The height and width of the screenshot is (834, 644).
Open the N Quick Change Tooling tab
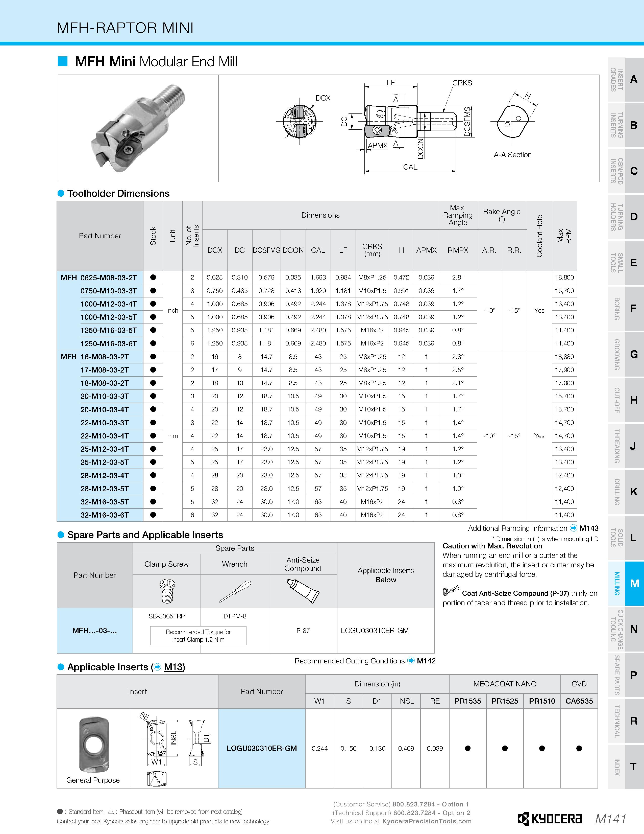[626, 629]
